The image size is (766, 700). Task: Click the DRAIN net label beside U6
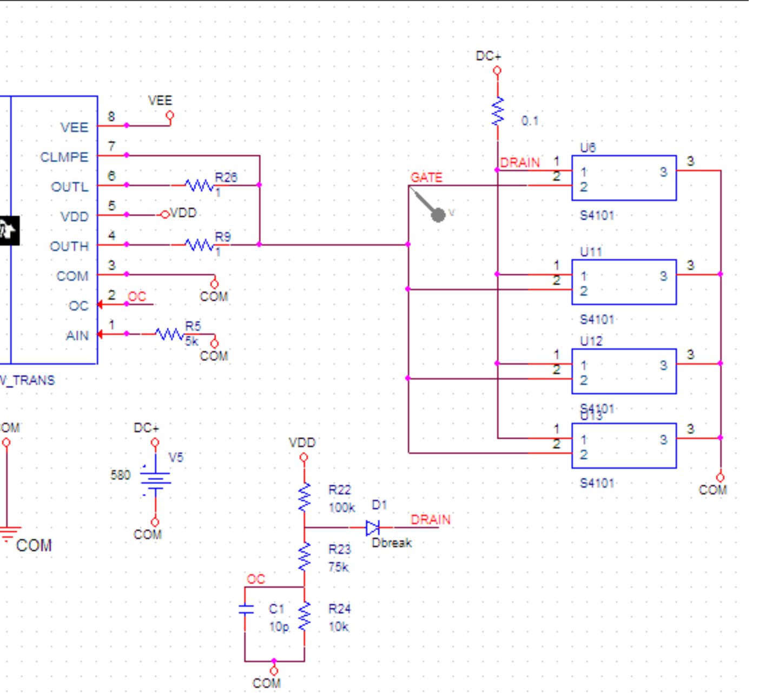tap(520, 163)
